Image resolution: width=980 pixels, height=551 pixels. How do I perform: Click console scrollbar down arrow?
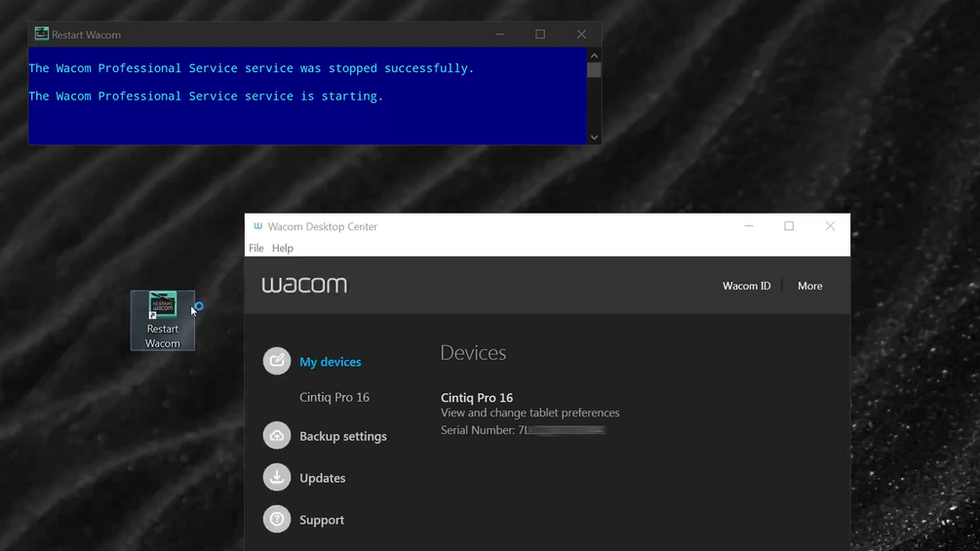click(595, 138)
